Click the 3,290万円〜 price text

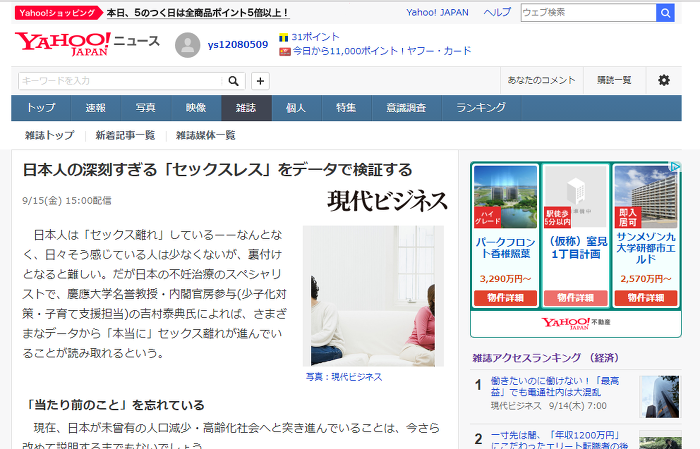[x=505, y=279]
